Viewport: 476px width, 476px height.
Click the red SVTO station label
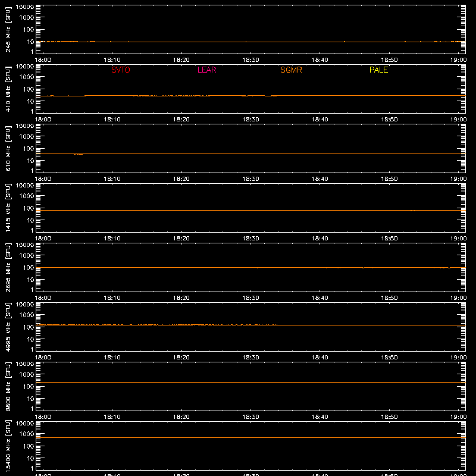pos(121,70)
